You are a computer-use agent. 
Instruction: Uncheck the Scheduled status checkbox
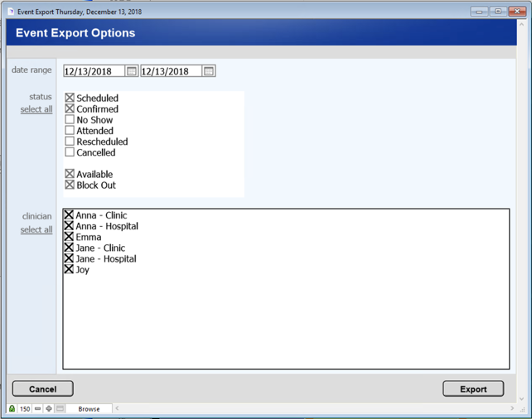coord(70,99)
